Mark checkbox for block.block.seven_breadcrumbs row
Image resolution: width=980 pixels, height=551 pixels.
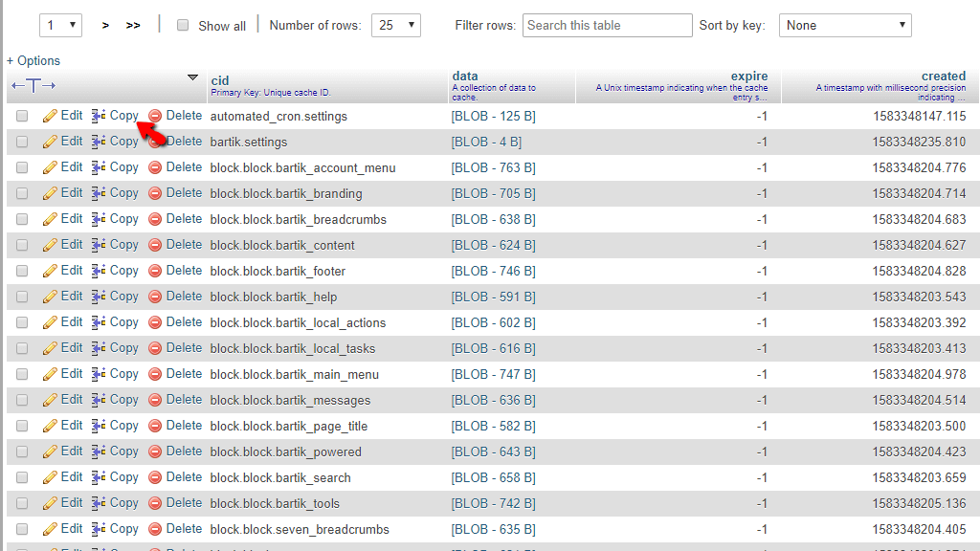(x=22, y=529)
